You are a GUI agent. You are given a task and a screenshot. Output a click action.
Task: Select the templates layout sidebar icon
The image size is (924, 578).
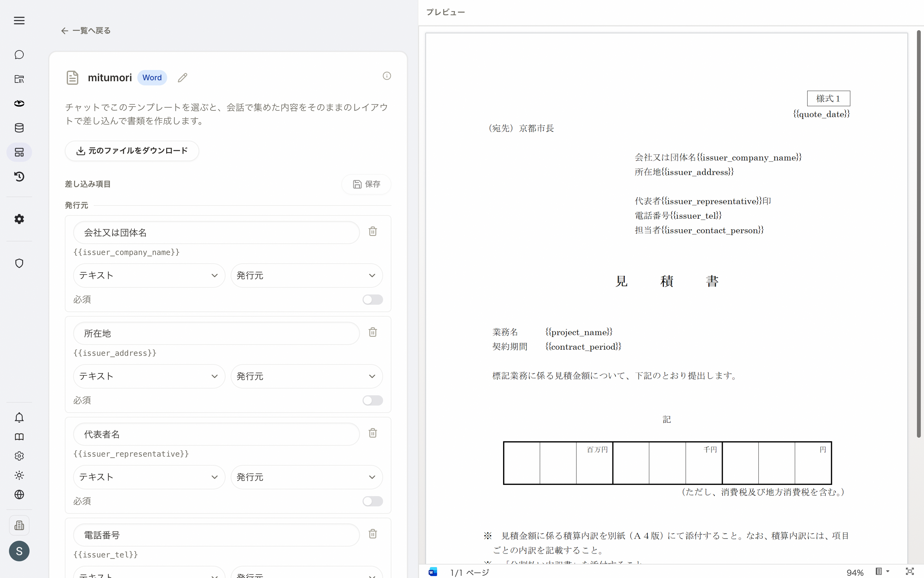click(19, 152)
